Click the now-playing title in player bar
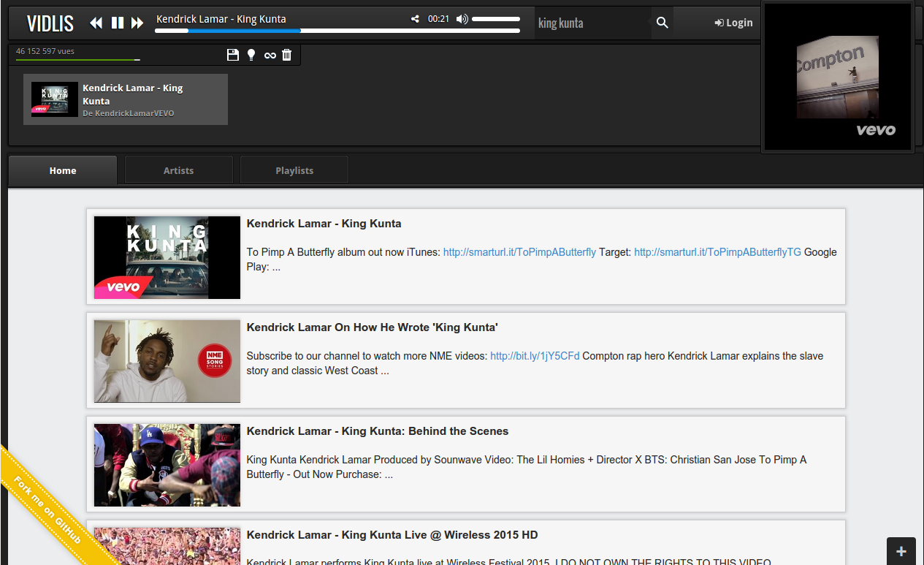 point(221,19)
